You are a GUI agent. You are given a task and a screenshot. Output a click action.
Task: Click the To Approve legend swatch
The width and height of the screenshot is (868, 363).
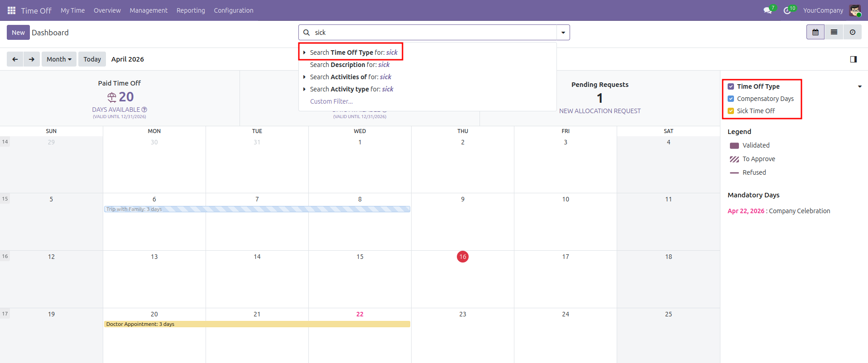(x=734, y=159)
